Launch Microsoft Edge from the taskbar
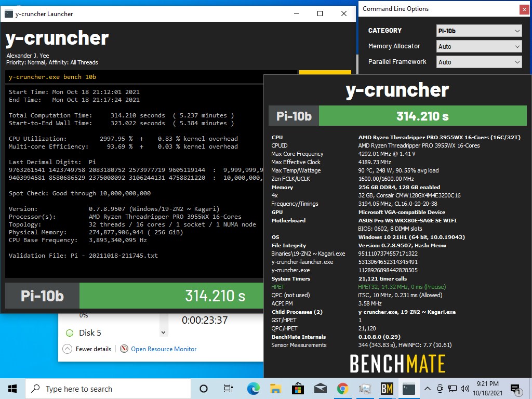Screen dimensions: 532x399 point(253,389)
